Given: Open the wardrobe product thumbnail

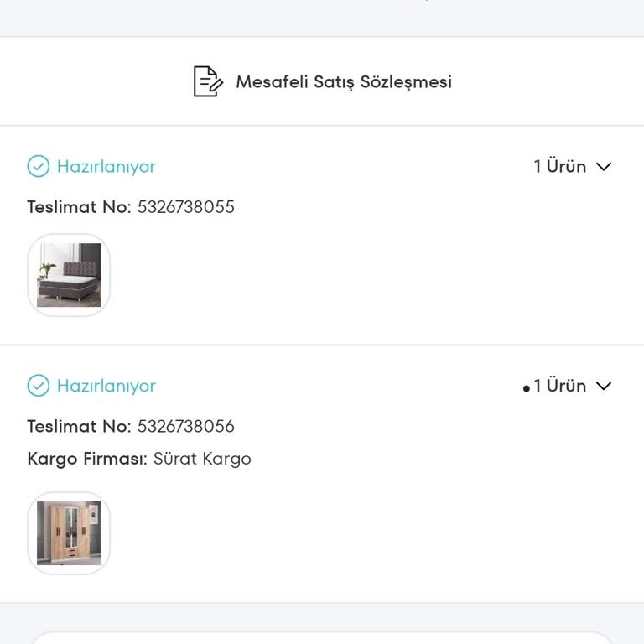Looking at the screenshot, I should tap(69, 533).
